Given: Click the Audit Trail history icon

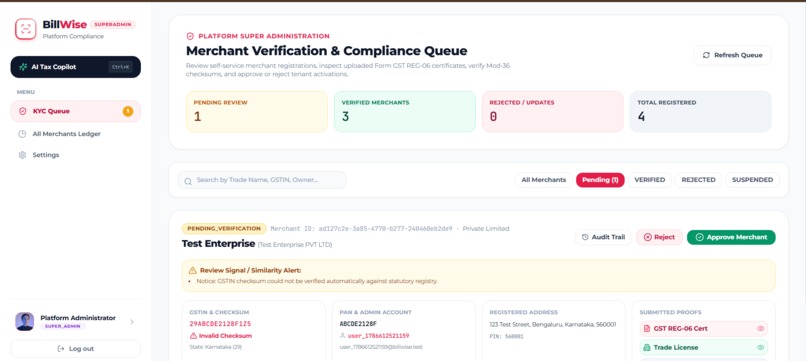Looking at the screenshot, I should click(585, 237).
